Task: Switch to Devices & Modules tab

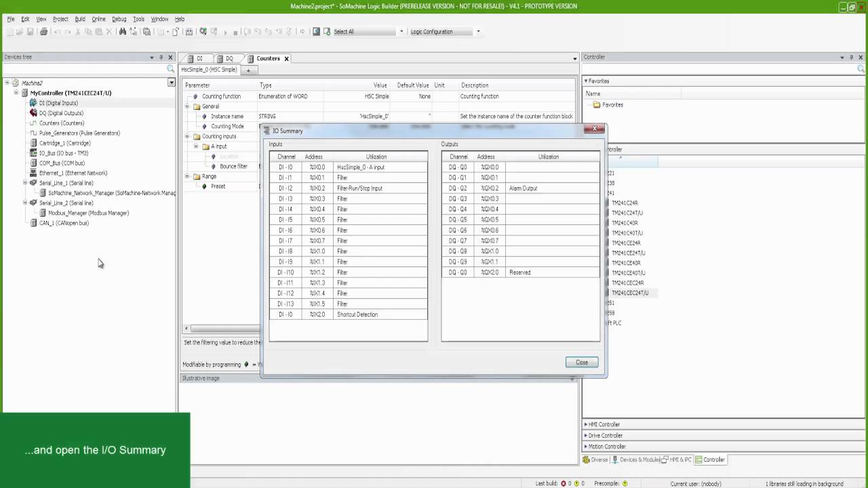Action: [x=635, y=460]
